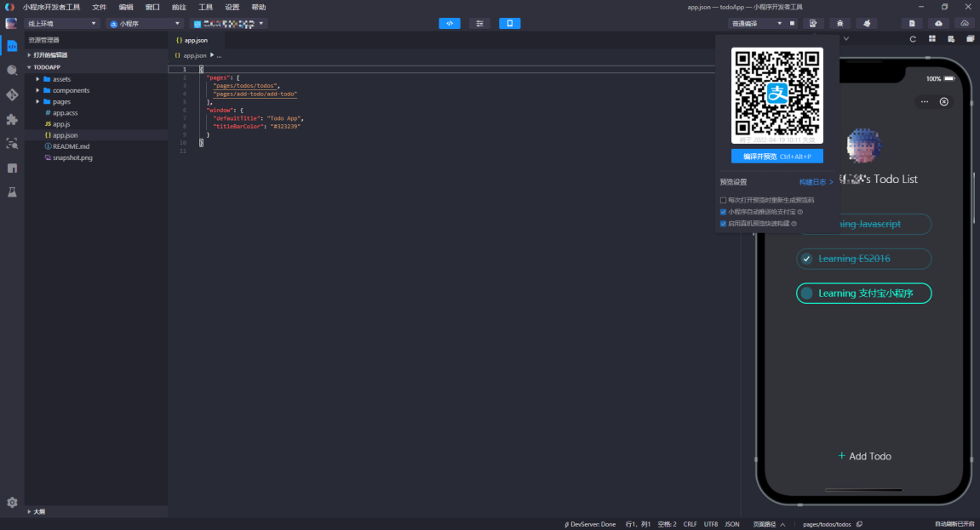Switch to the code editor view toggle button

coord(450,23)
